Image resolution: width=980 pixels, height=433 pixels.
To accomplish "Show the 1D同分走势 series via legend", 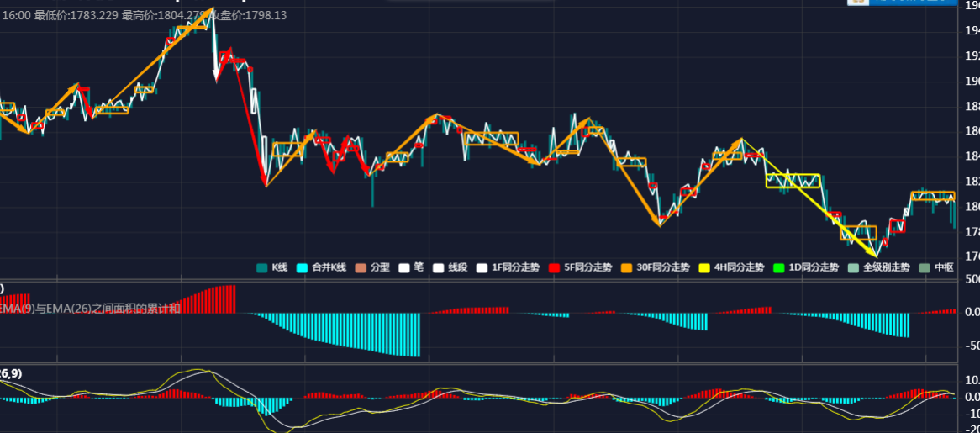I will (806, 267).
